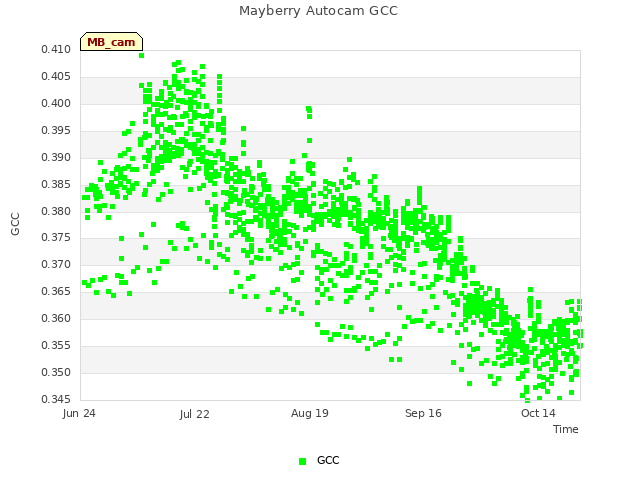Click the 0.370 y-axis tick label
640x480 pixels.
click(x=56, y=264)
